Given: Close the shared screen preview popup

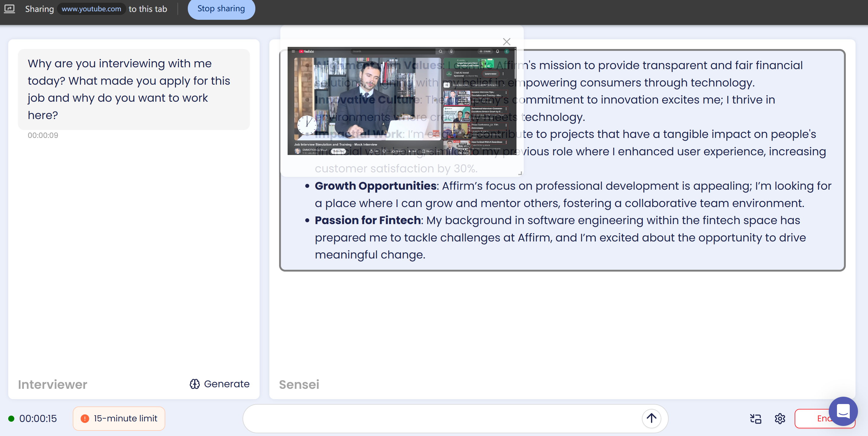Looking at the screenshot, I should click(x=506, y=42).
